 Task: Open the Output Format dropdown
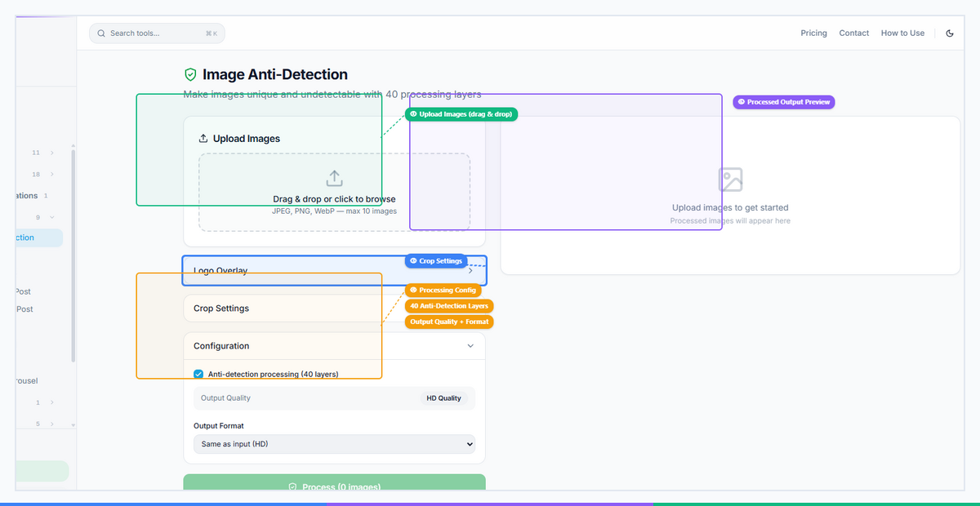(x=334, y=444)
